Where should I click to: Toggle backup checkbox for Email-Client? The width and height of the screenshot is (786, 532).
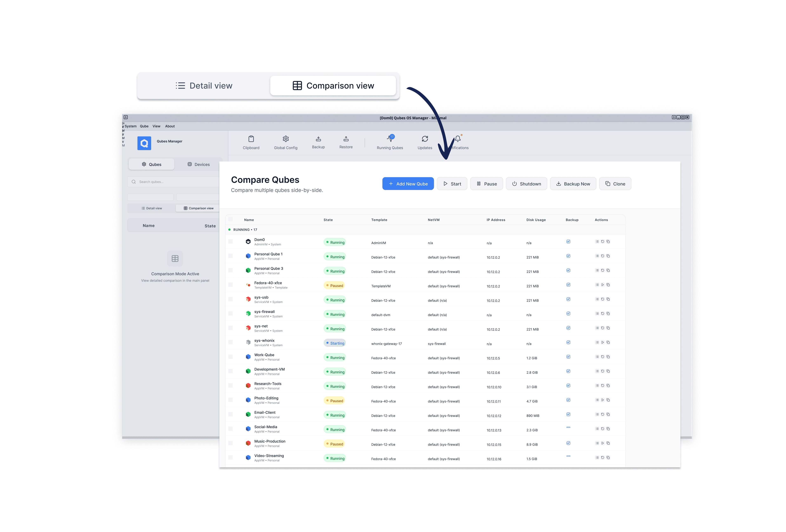click(568, 414)
